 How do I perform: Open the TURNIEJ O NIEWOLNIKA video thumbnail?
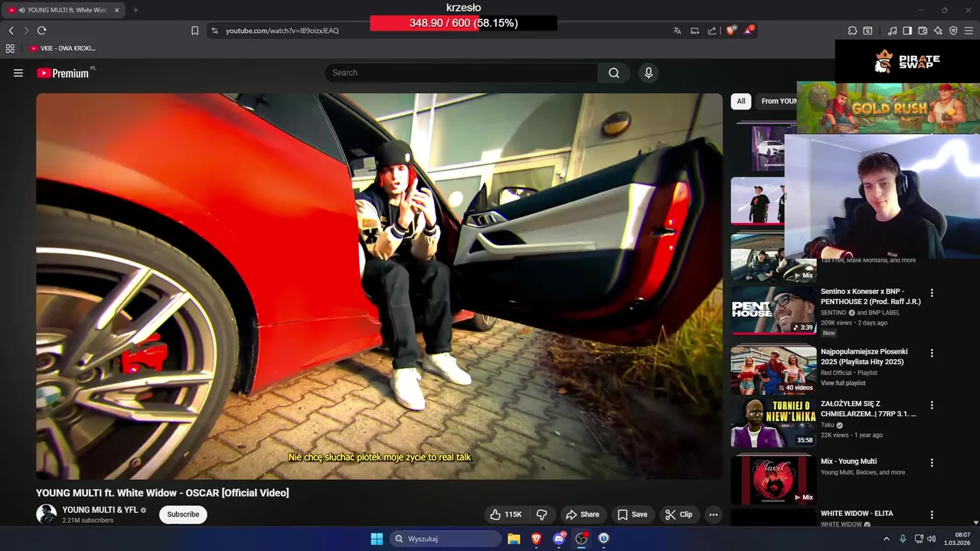click(773, 423)
